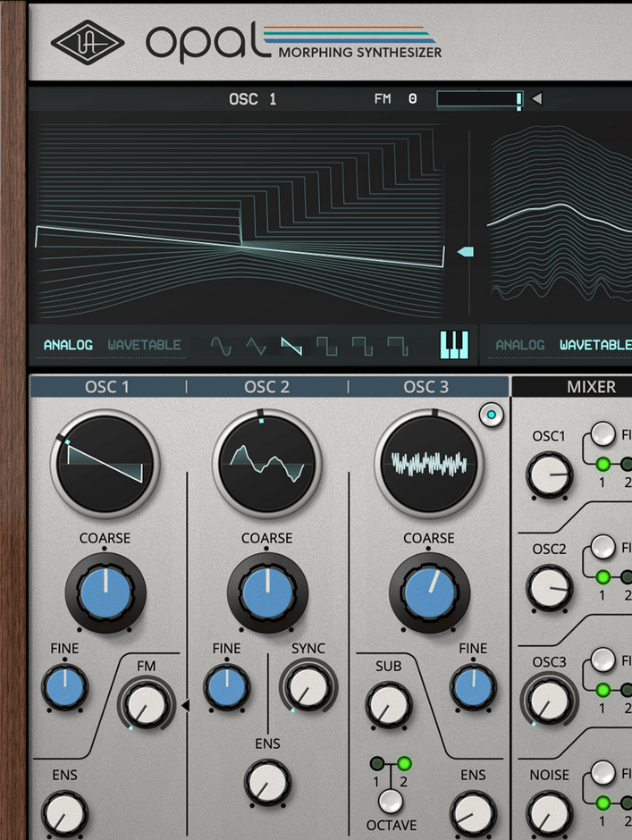
Task: Click the black FM source arrow beside OSC 1
Action: (x=185, y=706)
